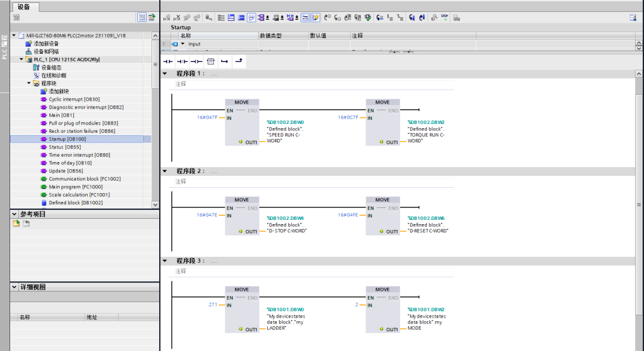Collapse the 详细视图 panel
Viewport: 644px width, 351px height.
[x=14, y=287]
